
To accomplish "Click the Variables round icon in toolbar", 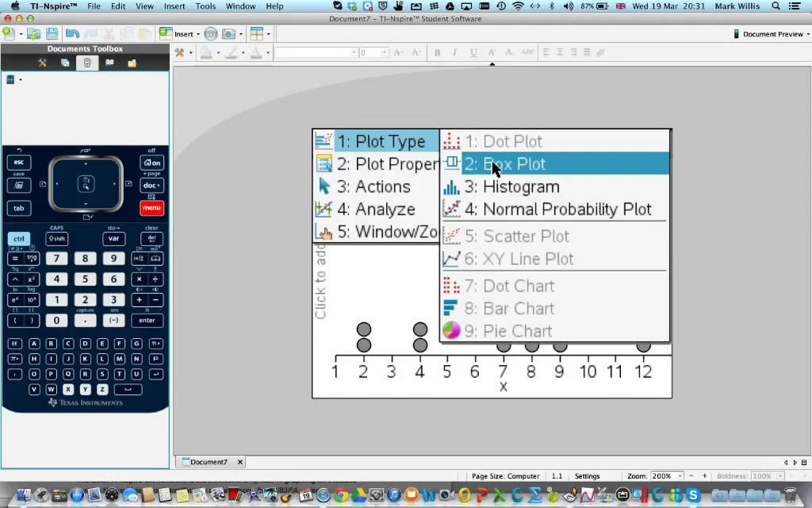I will click(210, 34).
